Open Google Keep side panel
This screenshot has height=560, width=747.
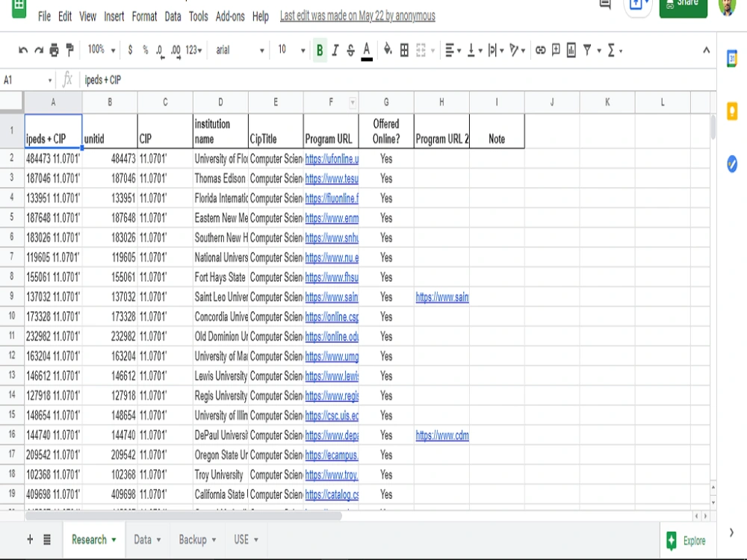(x=732, y=111)
